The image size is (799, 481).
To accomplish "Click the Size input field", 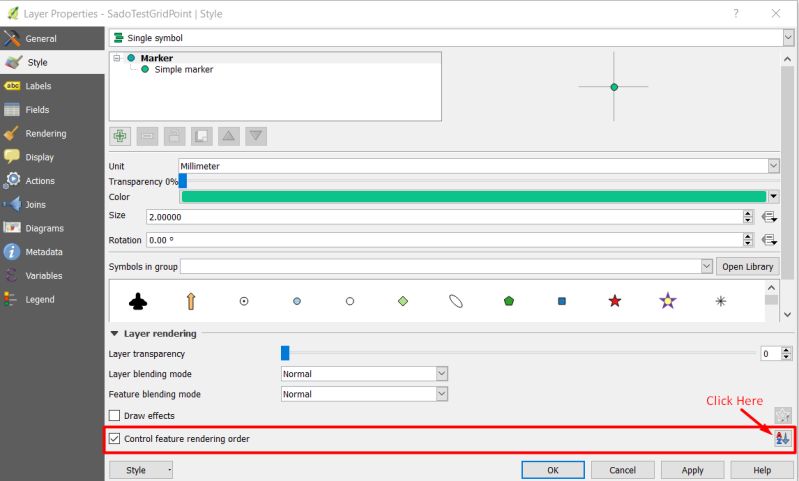I will pos(444,217).
